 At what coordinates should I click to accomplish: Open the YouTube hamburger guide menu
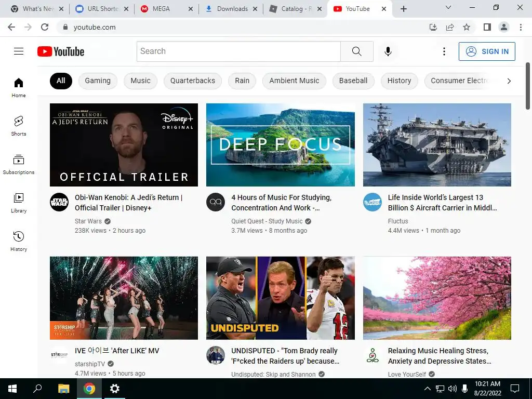coord(19,51)
